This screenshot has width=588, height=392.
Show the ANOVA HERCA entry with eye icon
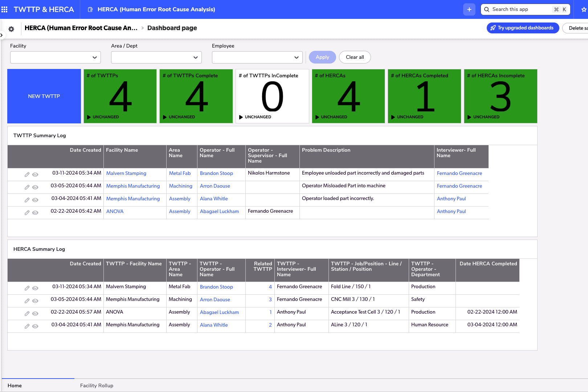[x=35, y=313]
